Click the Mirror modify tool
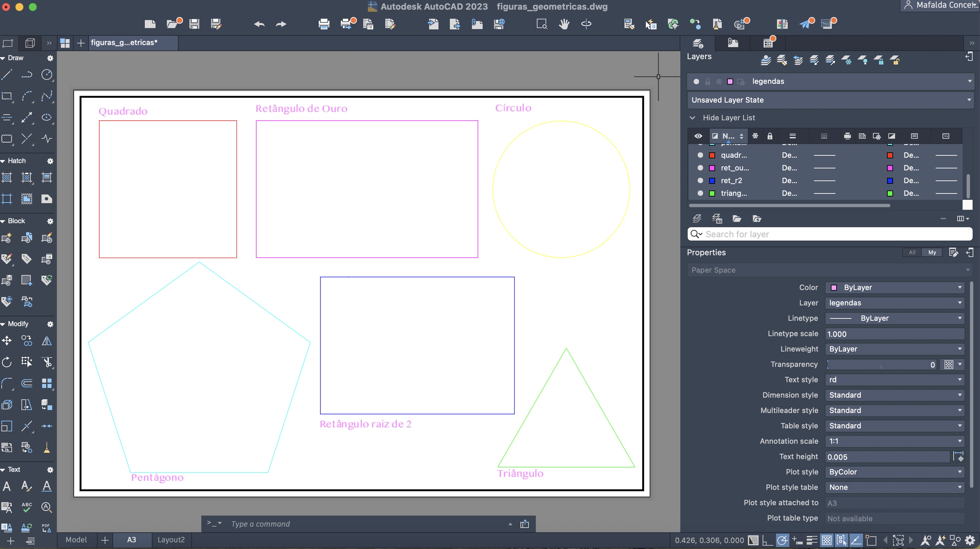This screenshot has width=980, height=549. [x=46, y=340]
